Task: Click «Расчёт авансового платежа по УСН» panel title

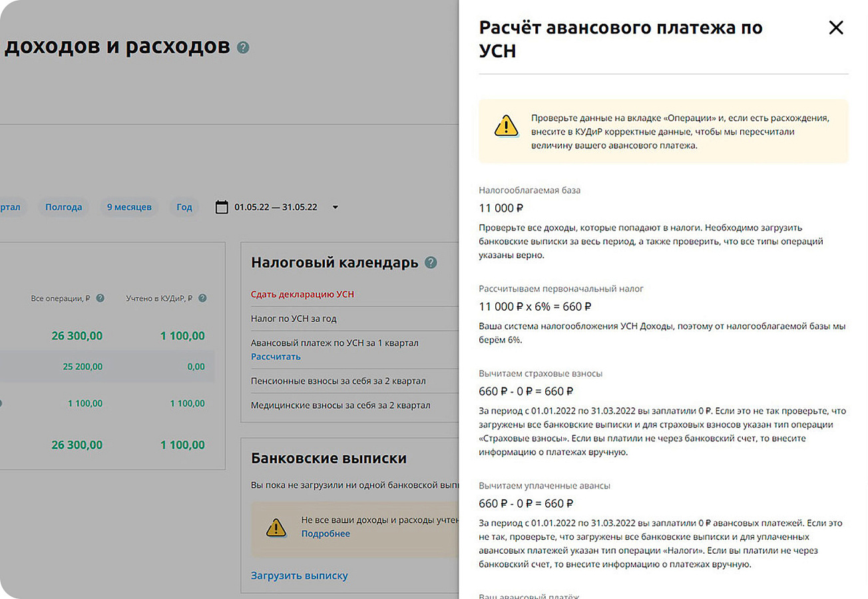Action: click(x=621, y=39)
